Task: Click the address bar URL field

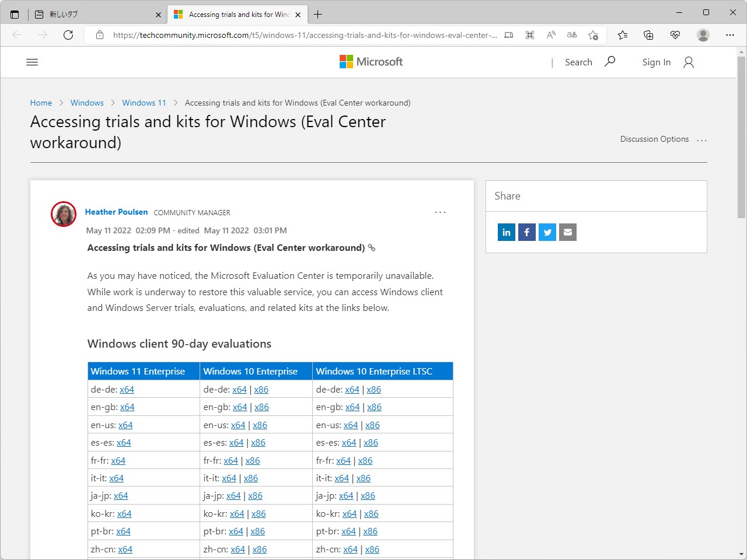Action: [x=305, y=35]
